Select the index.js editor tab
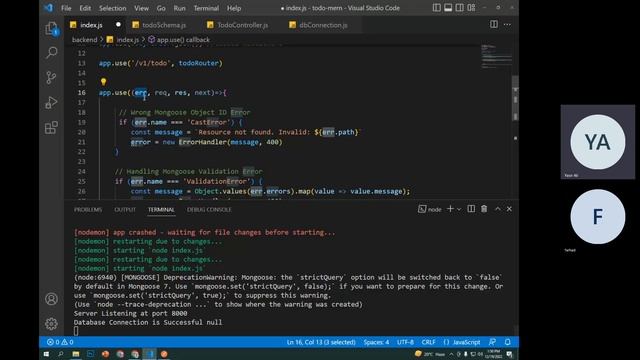The width and height of the screenshot is (640, 360). [x=91, y=25]
